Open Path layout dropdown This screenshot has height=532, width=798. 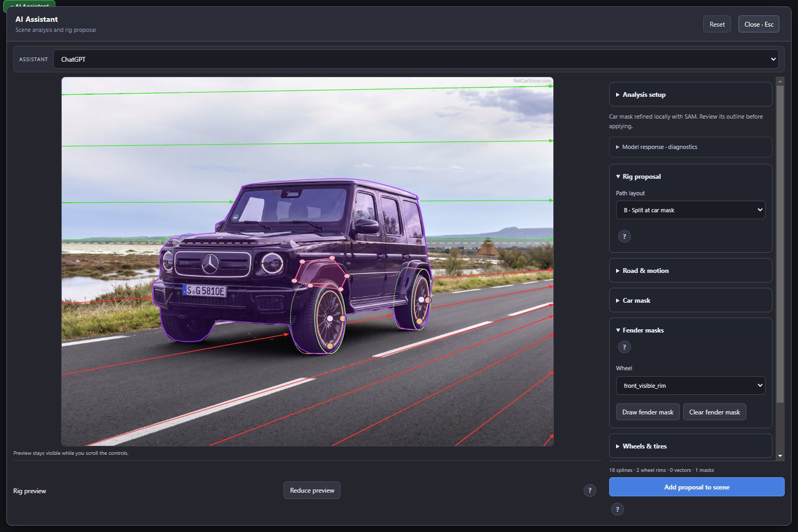click(691, 210)
